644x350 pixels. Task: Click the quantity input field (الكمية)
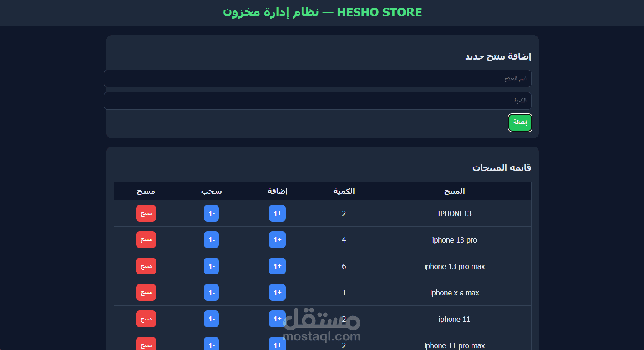point(318,101)
